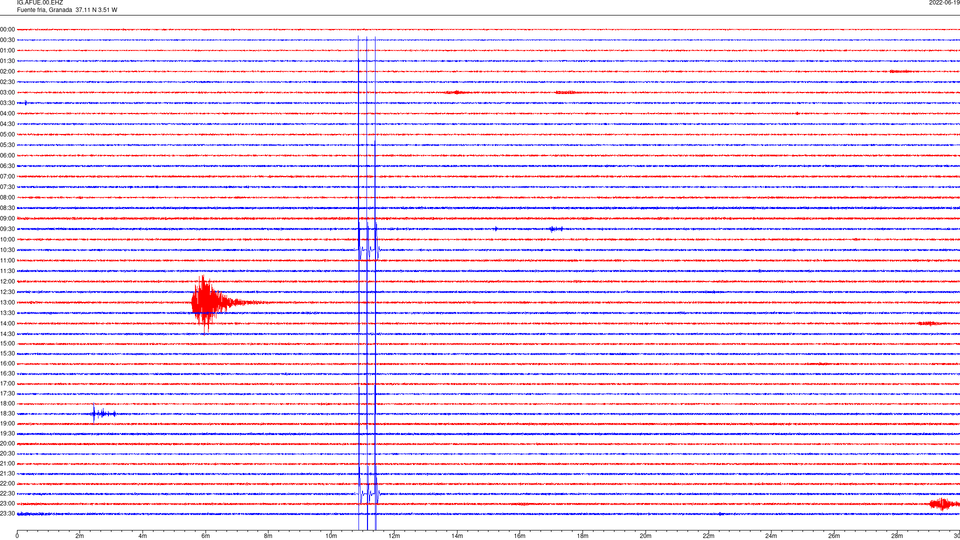Click the 16:30 trace time label
The image size is (960, 540).
pyautogui.click(x=7, y=373)
